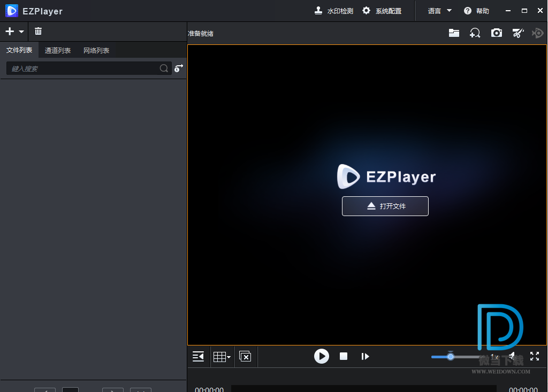The height and width of the screenshot is (392, 548).
Task: Open 水印检测 watermark detection
Action: click(x=334, y=11)
